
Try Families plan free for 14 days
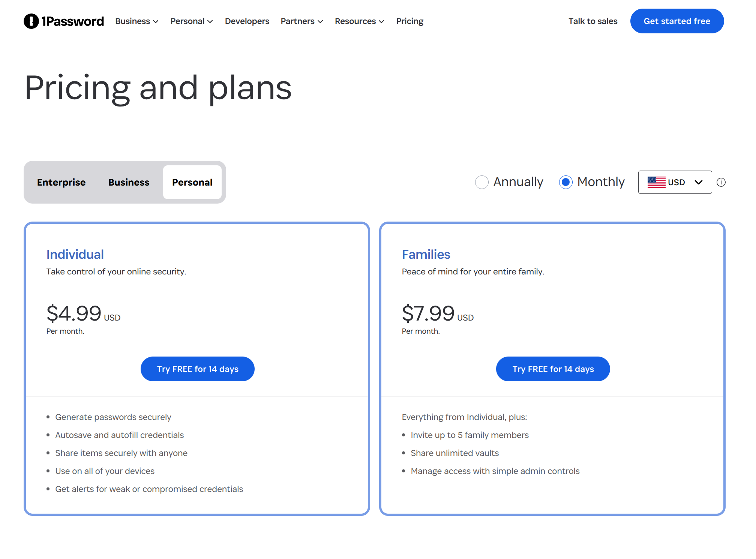point(553,369)
